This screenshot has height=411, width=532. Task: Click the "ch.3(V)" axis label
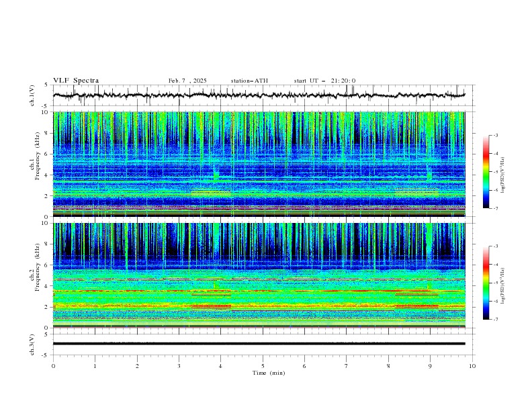[x=32, y=345]
